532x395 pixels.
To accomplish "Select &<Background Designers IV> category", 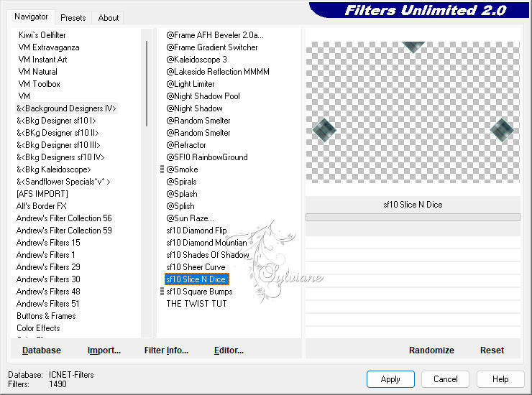I will [x=66, y=108].
